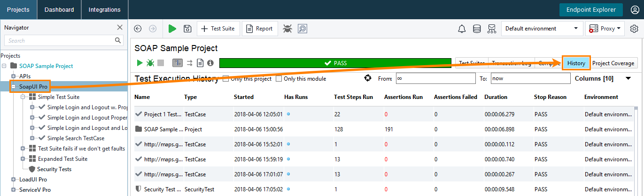Viewport: 644px width, 196px height.
Task: Click the back navigation arrow icon
Action: 138,29
